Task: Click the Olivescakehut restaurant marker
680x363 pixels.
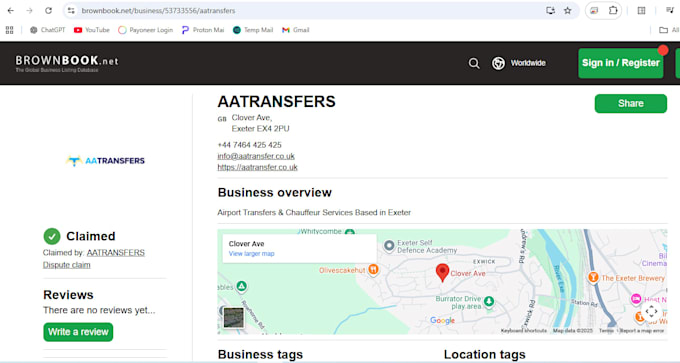Action: tap(373, 270)
